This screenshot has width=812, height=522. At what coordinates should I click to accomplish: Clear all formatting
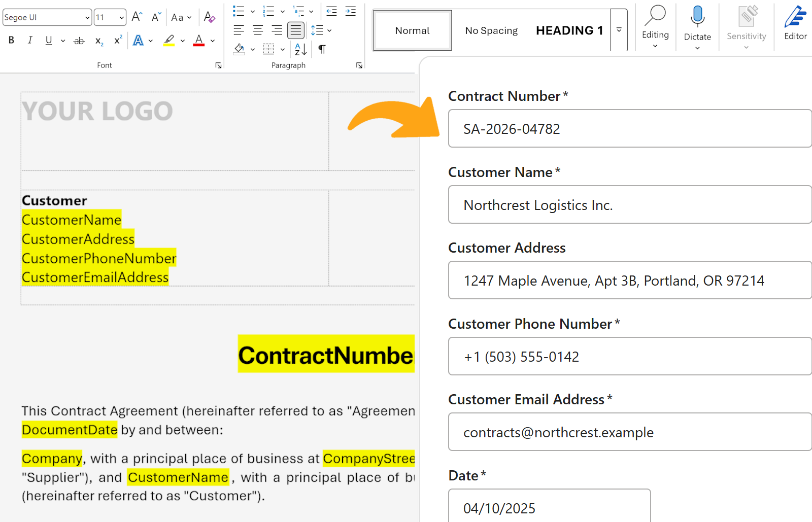coord(209,17)
